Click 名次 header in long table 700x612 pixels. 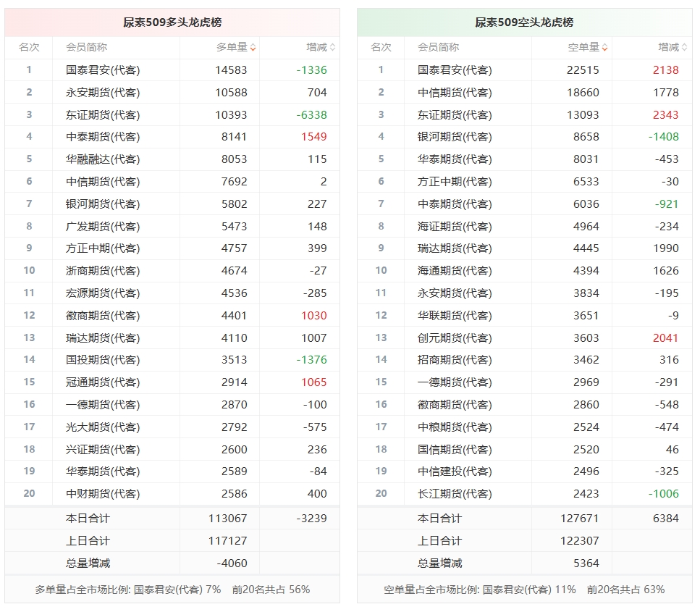click(29, 47)
